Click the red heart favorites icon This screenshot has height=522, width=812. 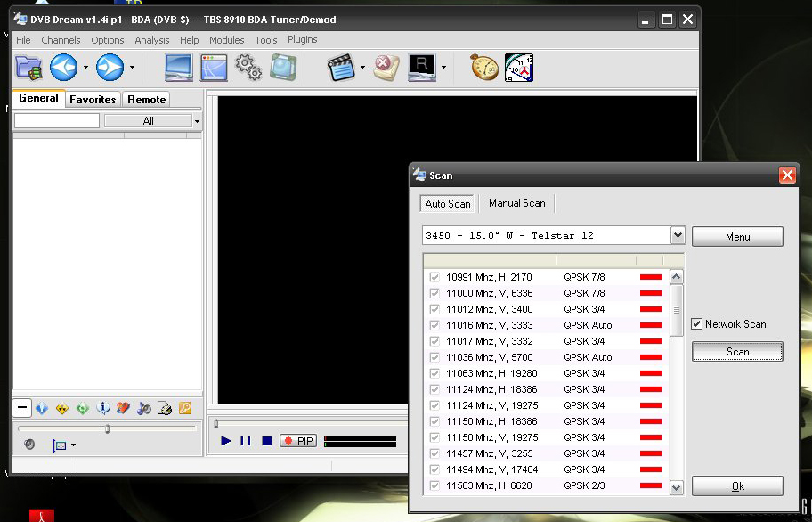tap(123, 408)
